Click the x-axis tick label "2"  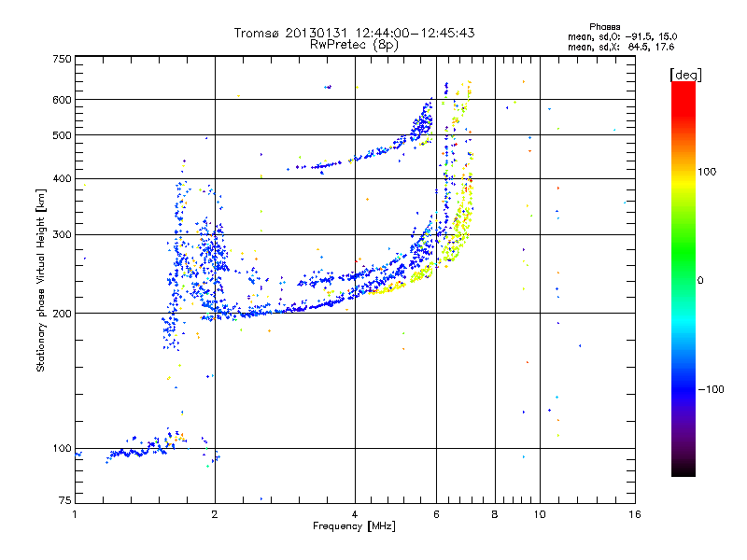tap(215, 514)
